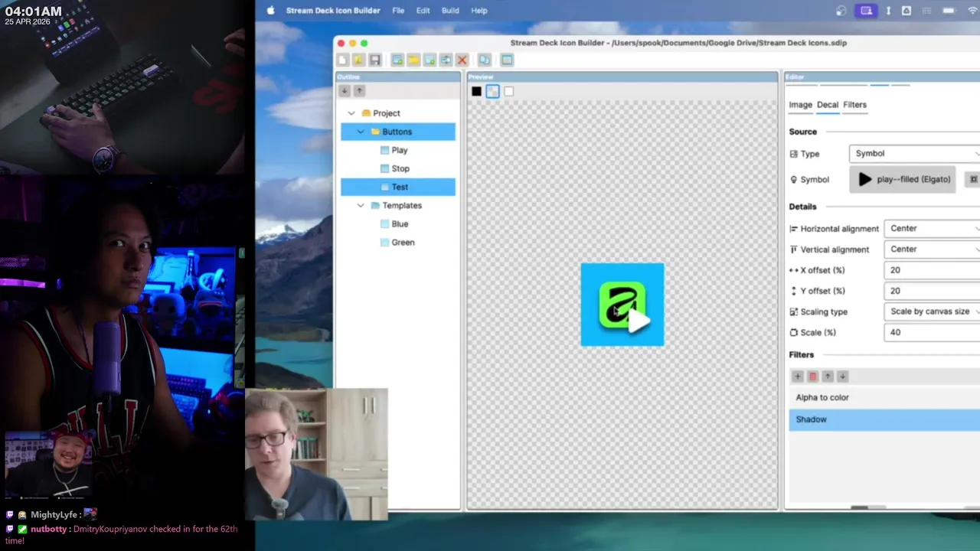The image size is (980, 551).
Task: Click the yellow folder toolbar icon
Action: [x=413, y=60]
